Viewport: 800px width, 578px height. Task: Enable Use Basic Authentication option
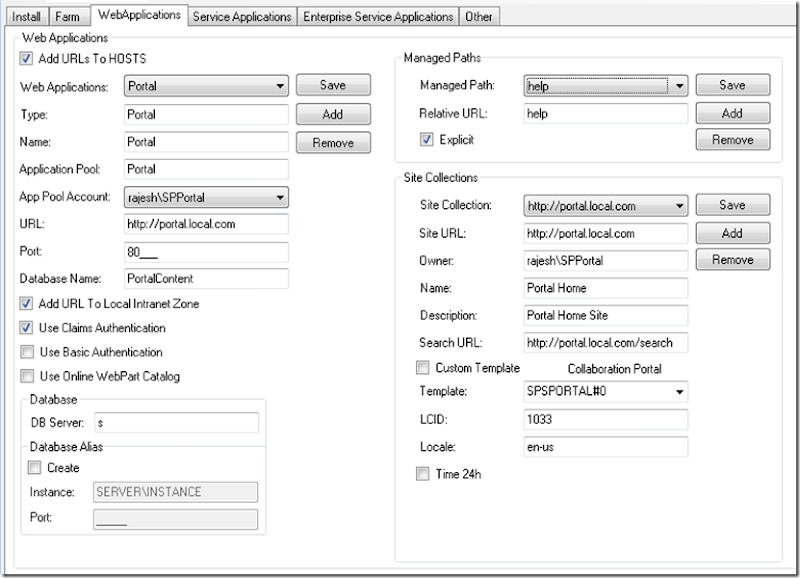[x=27, y=352]
